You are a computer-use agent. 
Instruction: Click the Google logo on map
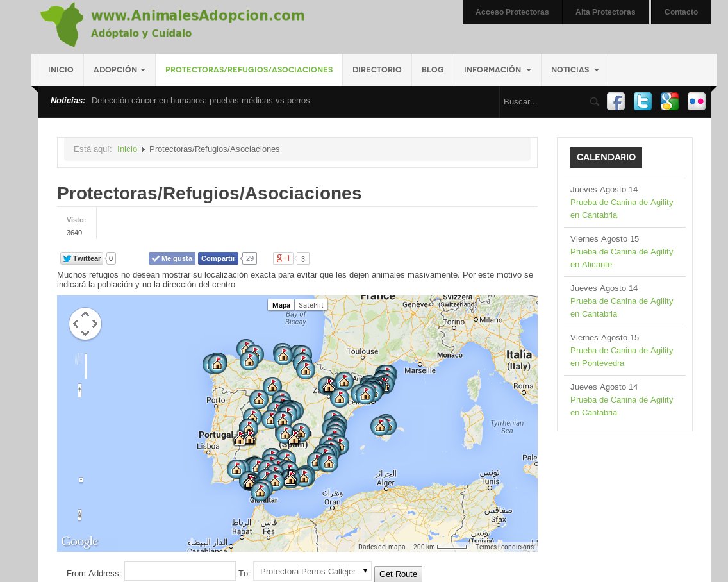[80, 542]
